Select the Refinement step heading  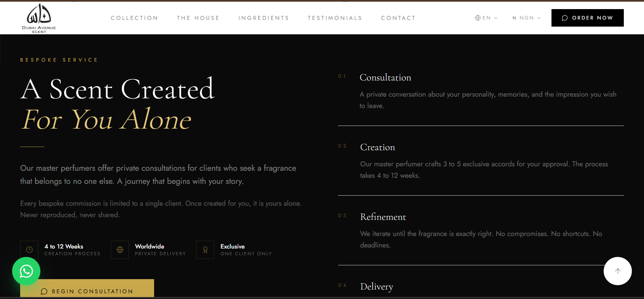coord(383,217)
